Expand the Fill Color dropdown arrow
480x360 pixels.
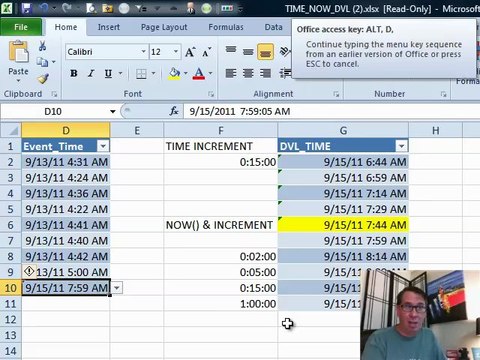[x=185, y=73]
